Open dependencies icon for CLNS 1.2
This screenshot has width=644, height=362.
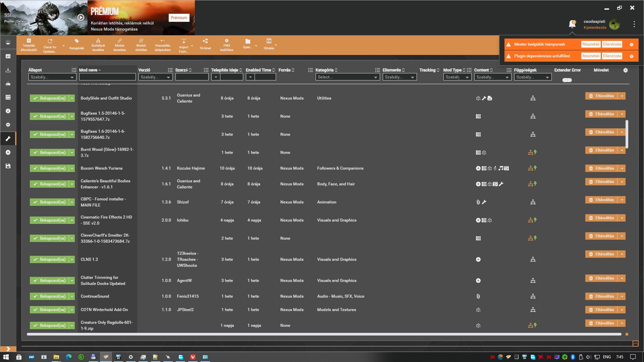(x=533, y=259)
